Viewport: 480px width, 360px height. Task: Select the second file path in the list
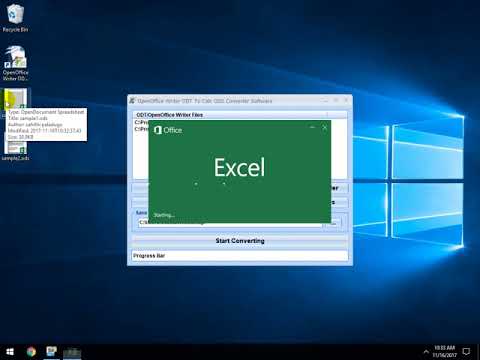click(141, 129)
